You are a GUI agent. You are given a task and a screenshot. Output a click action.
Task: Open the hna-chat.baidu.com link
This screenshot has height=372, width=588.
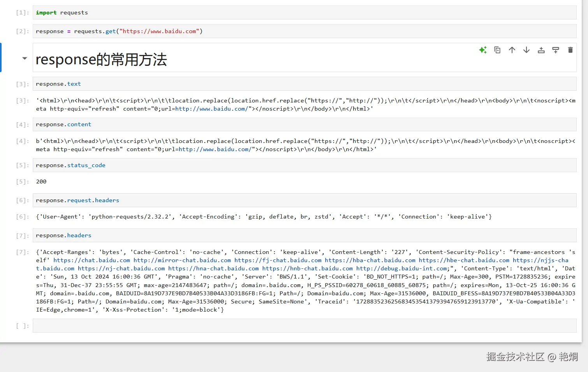pyautogui.click(x=213, y=268)
